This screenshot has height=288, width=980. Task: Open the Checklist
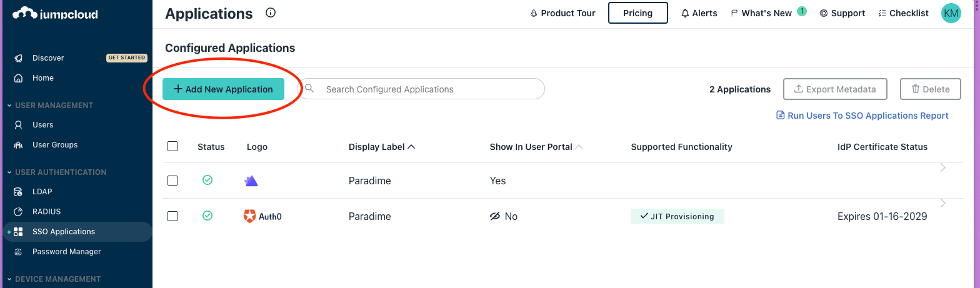coord(903,13)
